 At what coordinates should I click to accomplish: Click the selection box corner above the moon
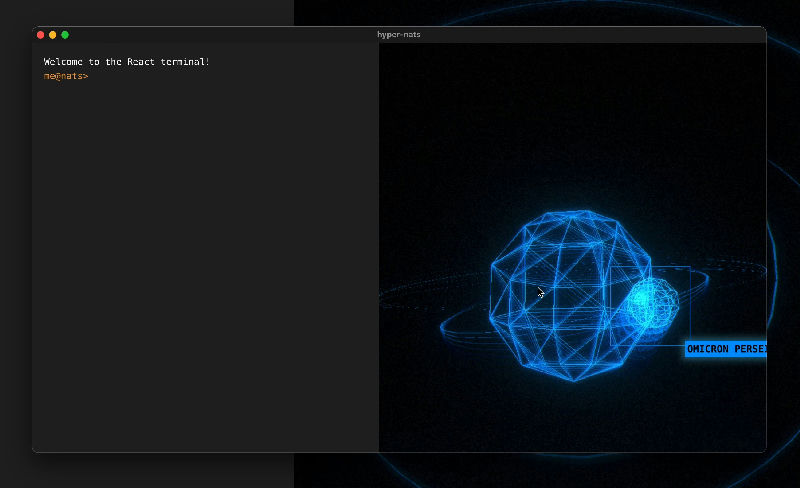tap(690, 267)
